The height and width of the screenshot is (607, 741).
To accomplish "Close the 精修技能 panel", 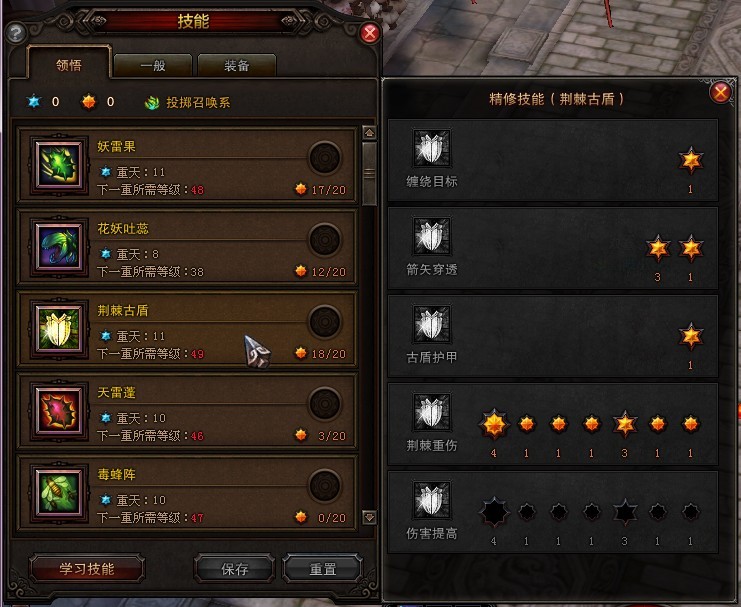I will click(721, 93).
